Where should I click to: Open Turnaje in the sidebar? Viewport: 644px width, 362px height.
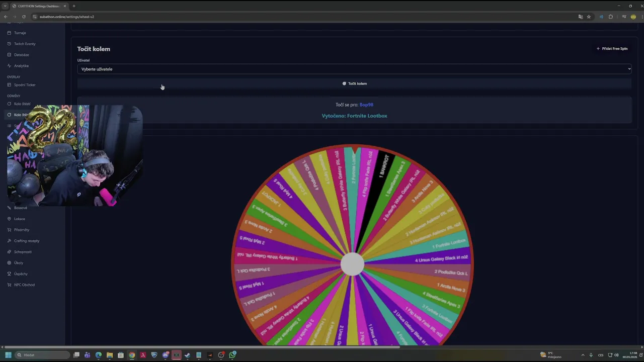[x=20, y=33]
